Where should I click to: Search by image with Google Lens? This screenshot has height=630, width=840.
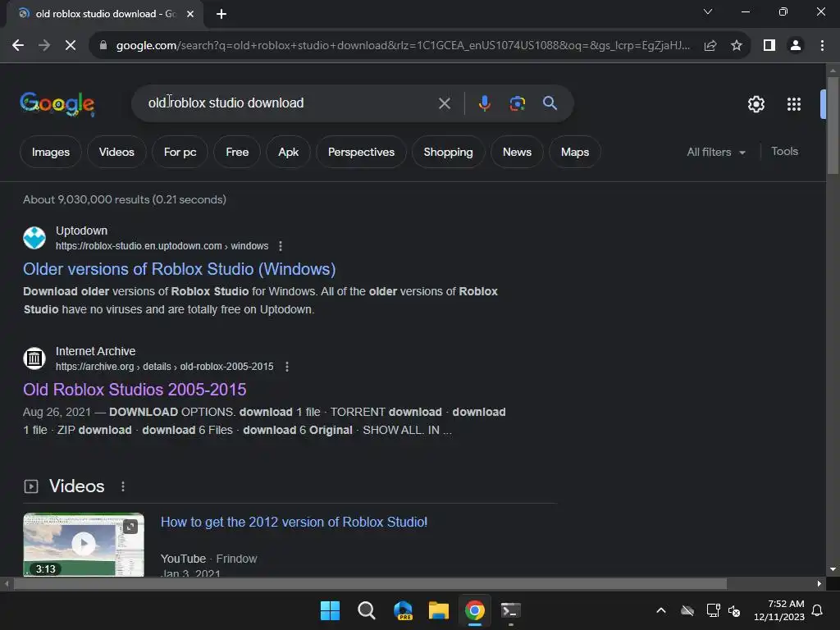pos(517,103)
